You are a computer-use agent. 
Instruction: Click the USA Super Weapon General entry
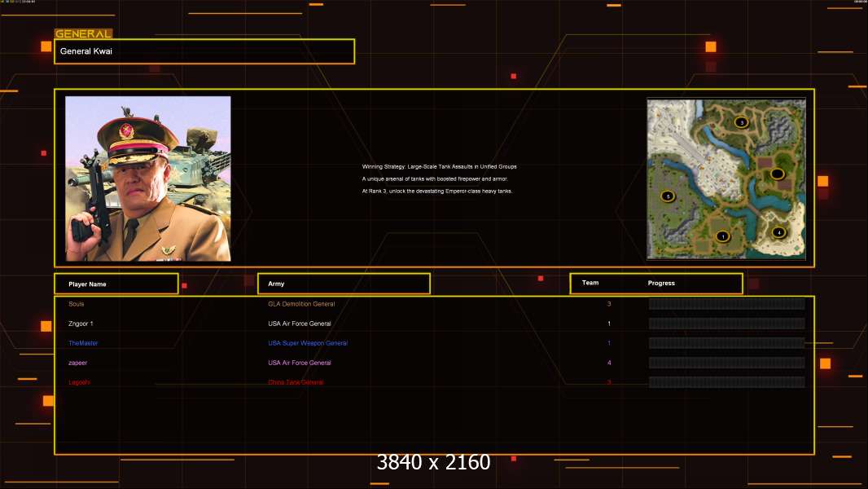(x=308, y=343)
